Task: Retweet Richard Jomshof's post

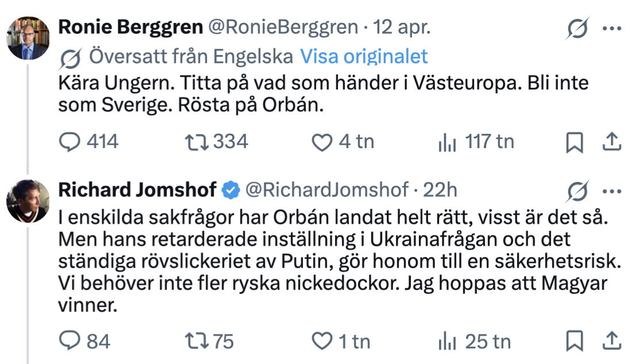Action: [x=197, y=342]
